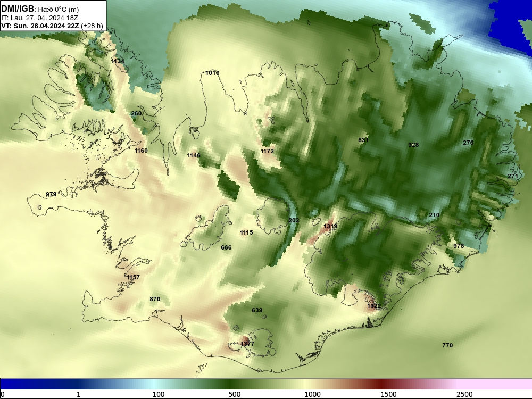Click the map value 1016

[212, 73]
